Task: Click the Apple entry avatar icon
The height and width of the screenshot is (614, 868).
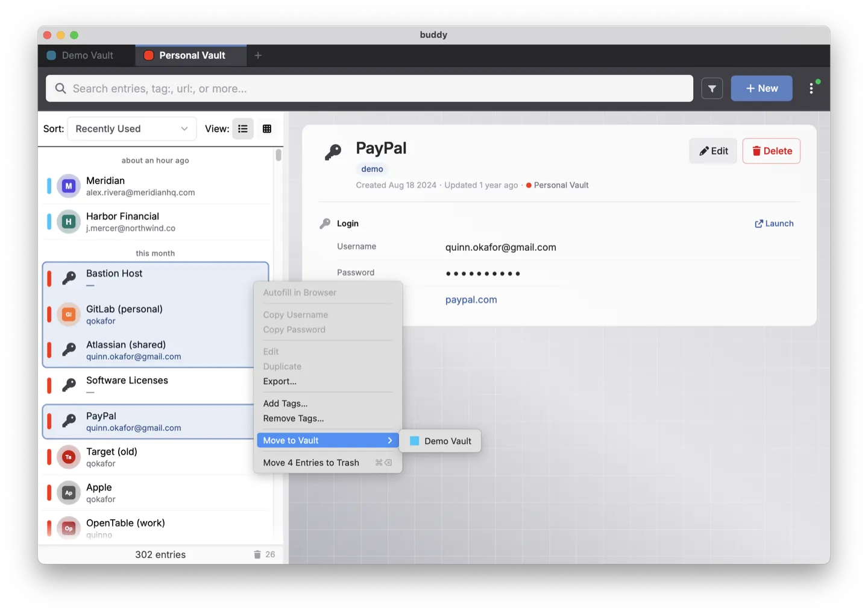Action: [x=69, y=493]
